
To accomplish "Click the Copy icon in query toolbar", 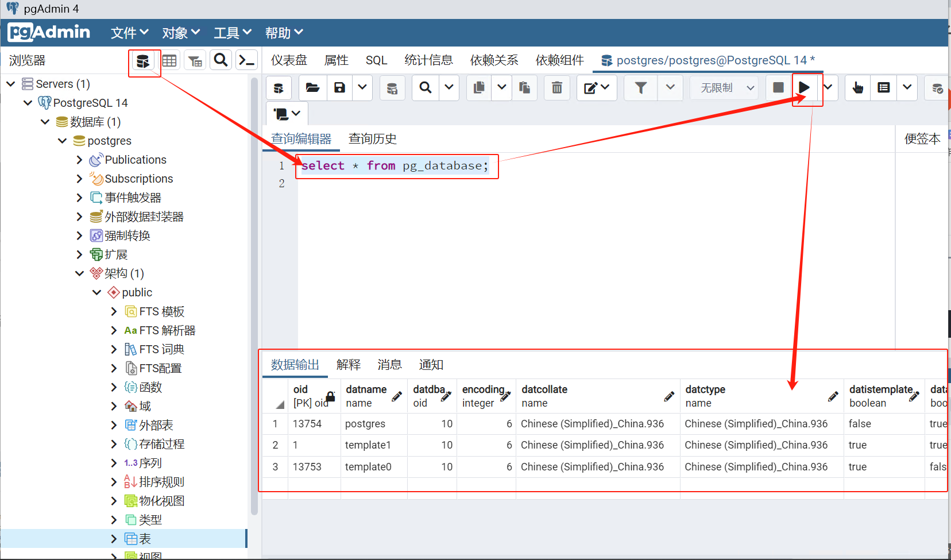I will tap(479, 88).
